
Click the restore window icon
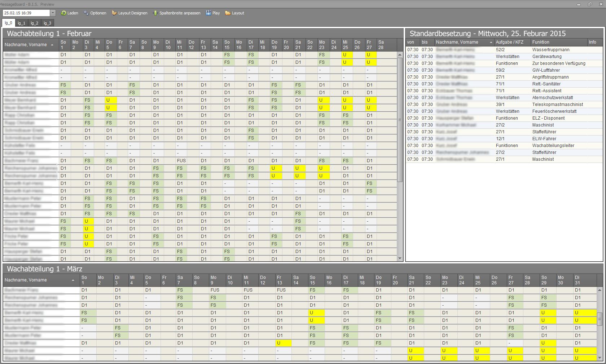coord(590,4)
